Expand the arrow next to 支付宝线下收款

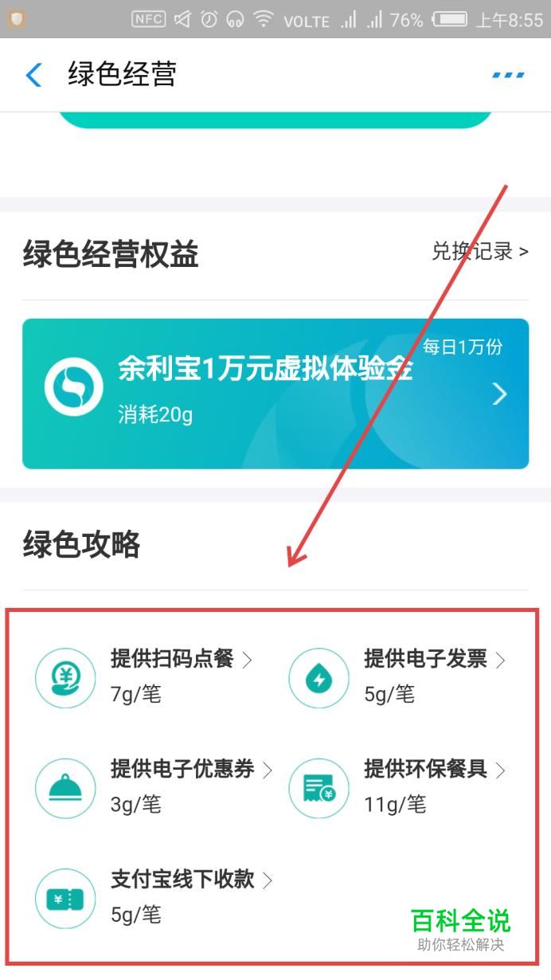[x=268, y=880]
